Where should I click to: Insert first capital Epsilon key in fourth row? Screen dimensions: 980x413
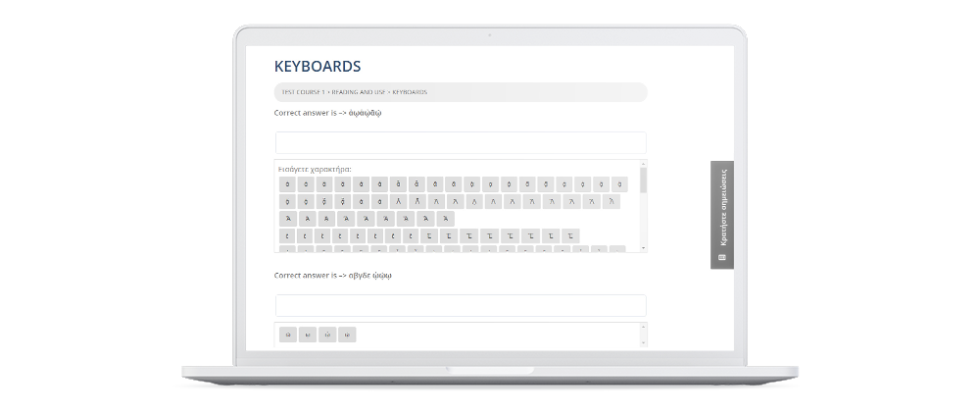coord(429,235)
